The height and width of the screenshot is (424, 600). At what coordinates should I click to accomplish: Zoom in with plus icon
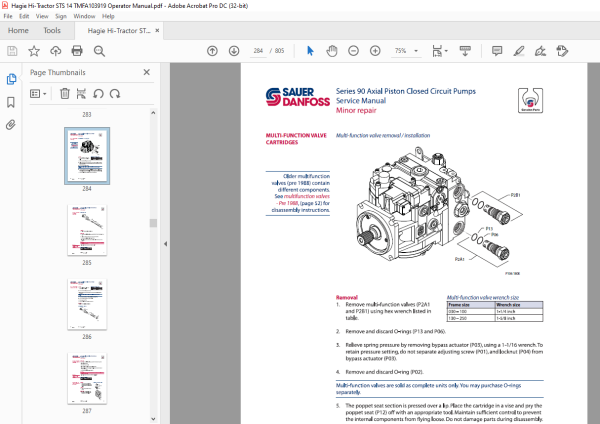click(x=375, y=51)
